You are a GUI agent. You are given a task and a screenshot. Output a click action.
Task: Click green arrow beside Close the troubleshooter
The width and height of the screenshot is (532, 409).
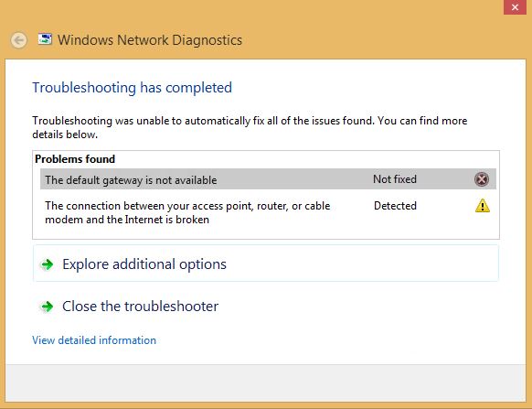[x=47, y=307]
